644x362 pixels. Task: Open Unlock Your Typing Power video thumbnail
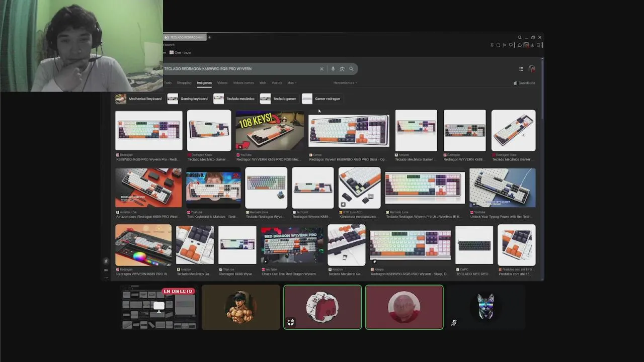[x=503, y=188]
